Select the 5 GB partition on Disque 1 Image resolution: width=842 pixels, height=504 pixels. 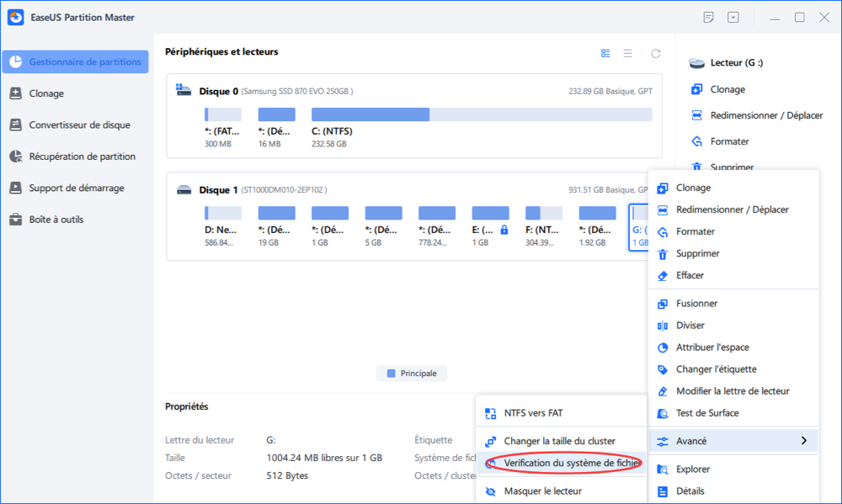pos(383,226)
